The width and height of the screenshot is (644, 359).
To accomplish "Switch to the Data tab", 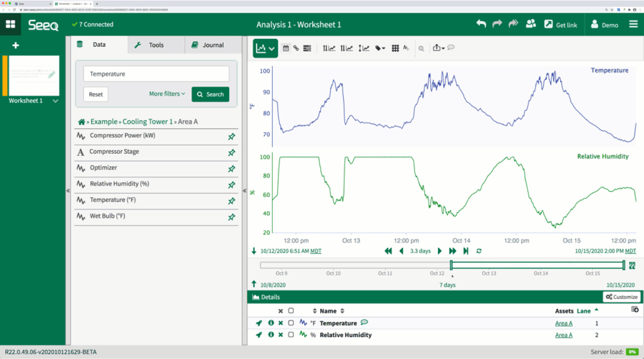I will tap(99, 45).
